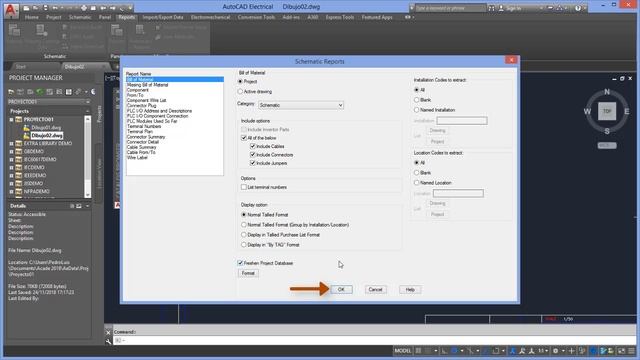Select the Active drawing radio button
This screenshot has height=360, width=640.
click(240, 91)
